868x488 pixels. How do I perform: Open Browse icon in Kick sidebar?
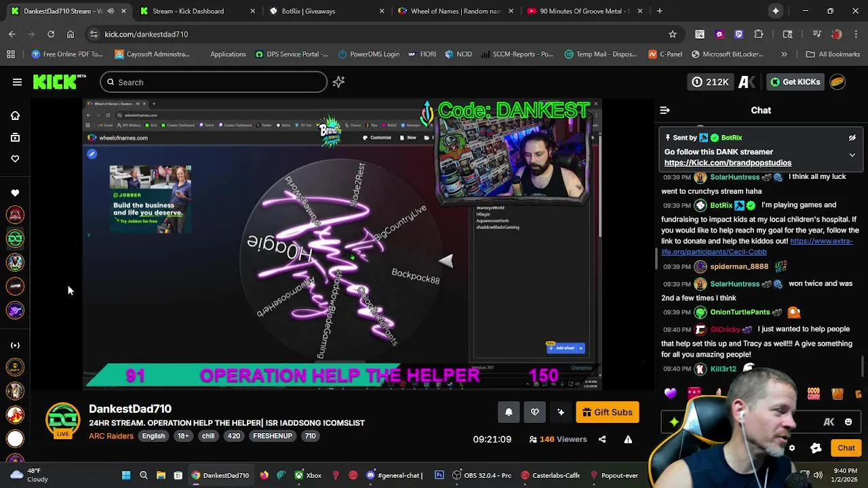coord(15,138)
